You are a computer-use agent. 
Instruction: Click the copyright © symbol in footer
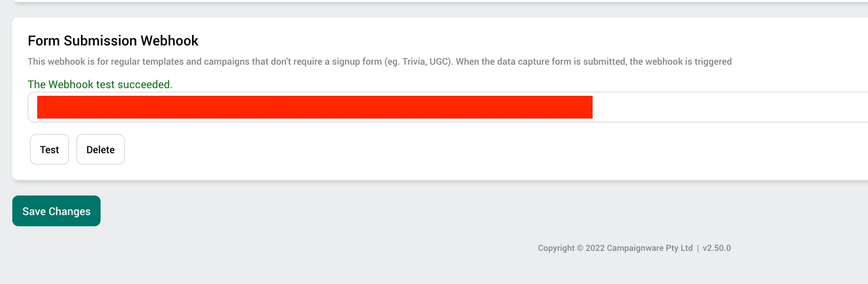(x=580, y=248)
